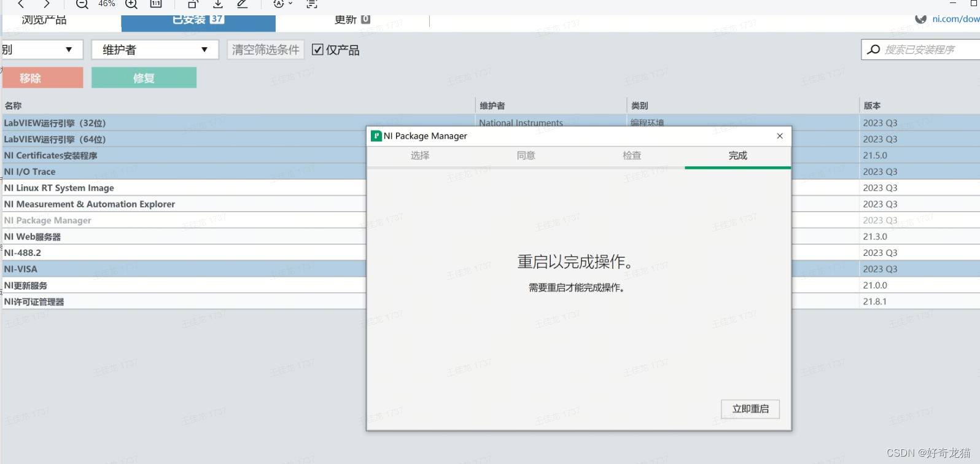This screenshot has width=980, height=464.
Task: Switch to the 已安装 tab
Action: coord(198,22)
